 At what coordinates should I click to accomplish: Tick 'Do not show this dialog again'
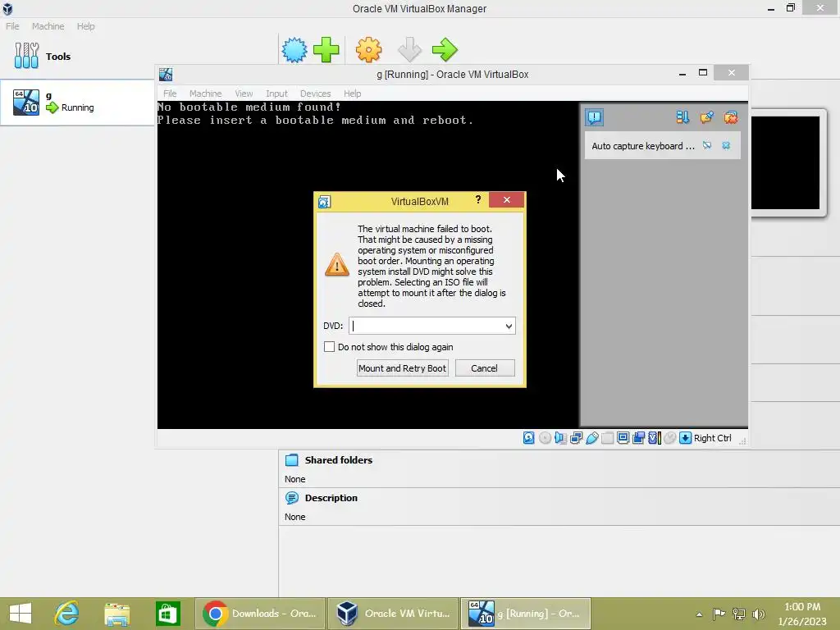point(330,347)
